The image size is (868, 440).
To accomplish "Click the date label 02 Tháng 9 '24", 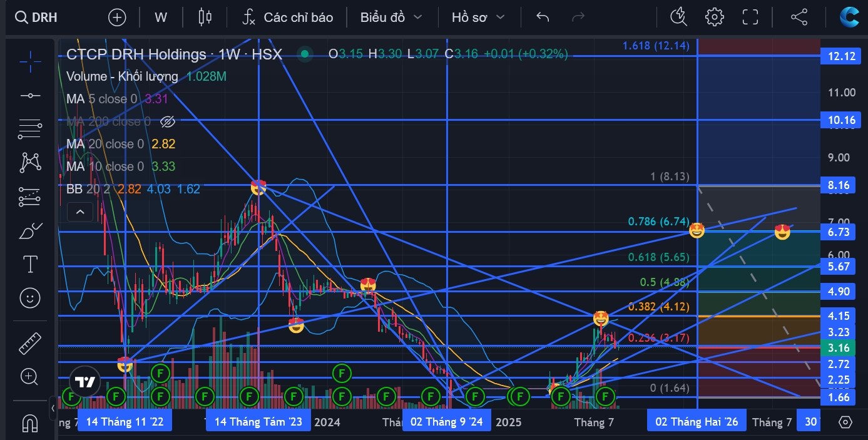I will [447, 422].
